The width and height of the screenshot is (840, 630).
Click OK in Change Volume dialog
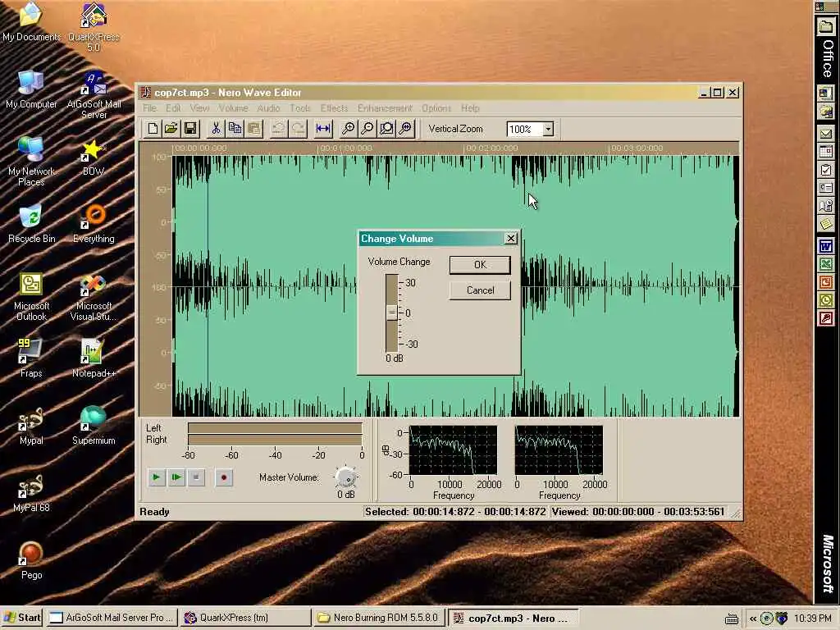[480, 265]
